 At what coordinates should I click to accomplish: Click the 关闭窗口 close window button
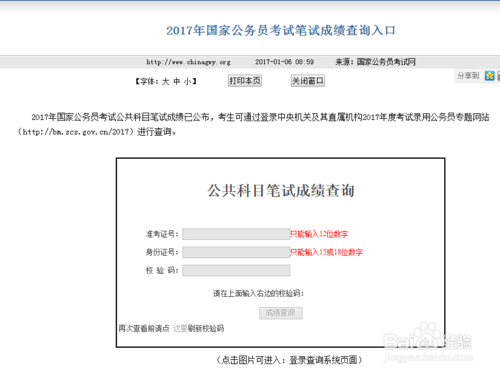click(x=308, y=81)
